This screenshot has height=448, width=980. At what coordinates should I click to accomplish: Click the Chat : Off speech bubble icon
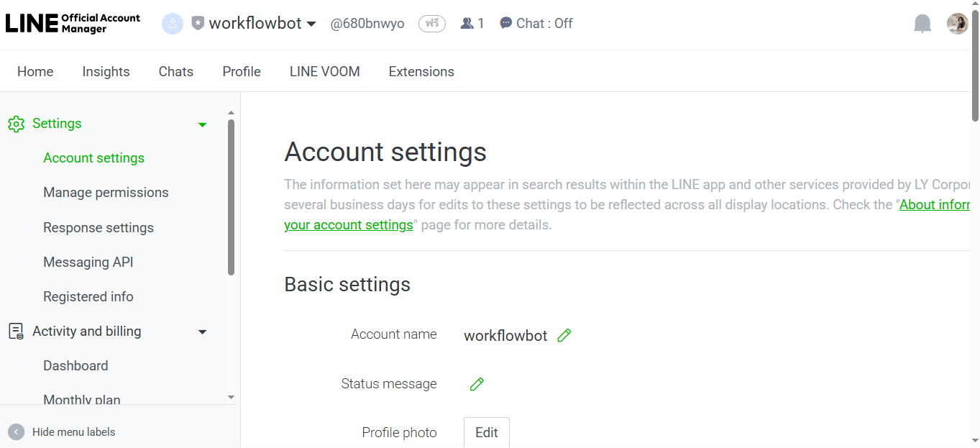(x=506, y=24)
